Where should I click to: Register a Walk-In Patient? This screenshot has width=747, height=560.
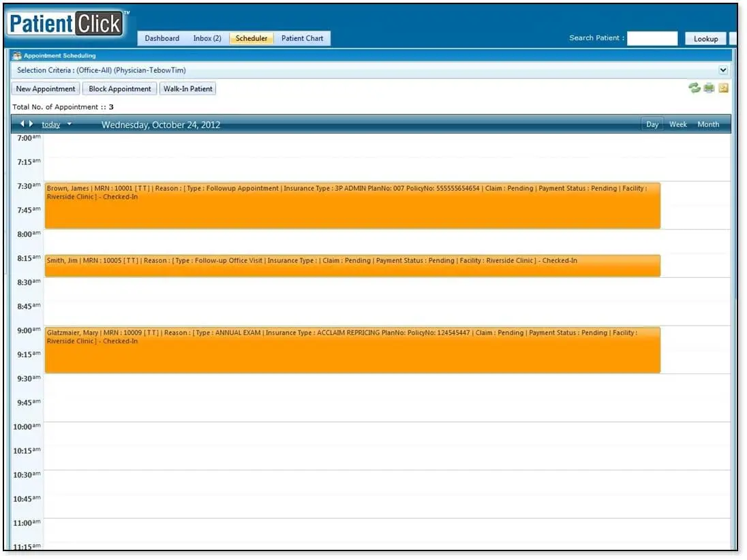188,89
